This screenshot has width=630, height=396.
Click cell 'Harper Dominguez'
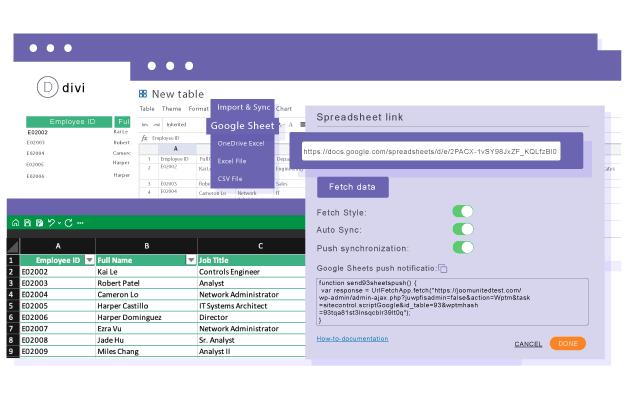(146, 317)
